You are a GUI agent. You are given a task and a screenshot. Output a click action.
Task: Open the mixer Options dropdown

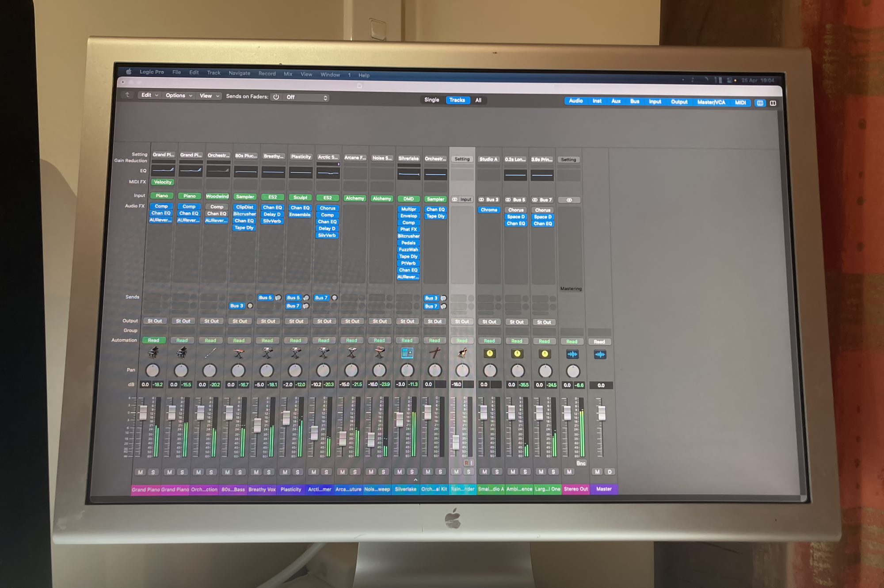[179, 95]
